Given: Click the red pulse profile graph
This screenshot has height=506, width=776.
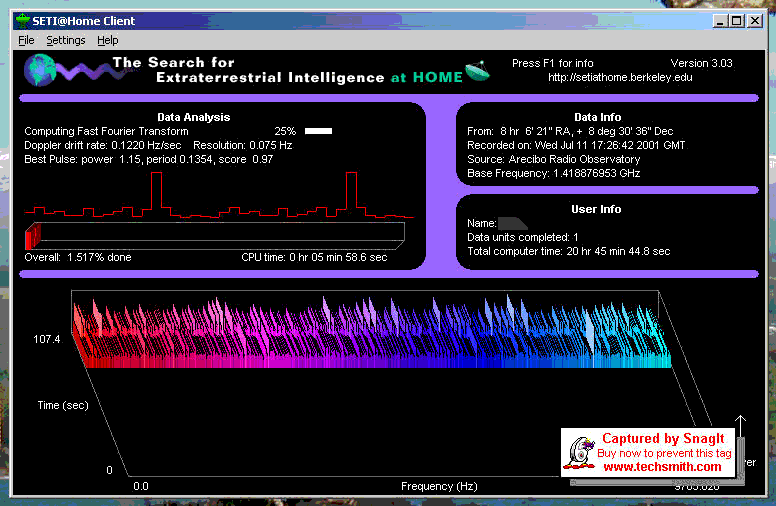Looking at the screenshot, I should (219, 196).
